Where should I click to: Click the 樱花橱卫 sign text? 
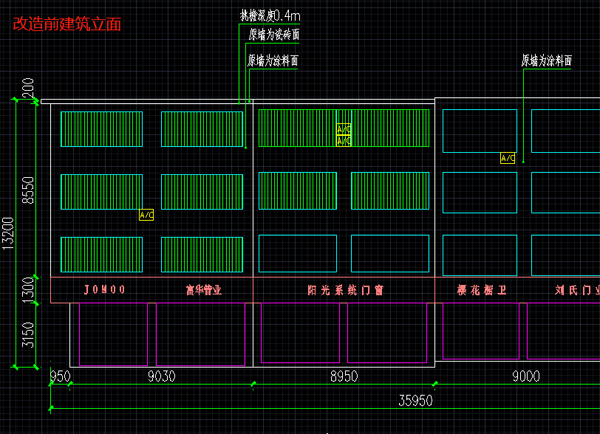coord(474,290)
